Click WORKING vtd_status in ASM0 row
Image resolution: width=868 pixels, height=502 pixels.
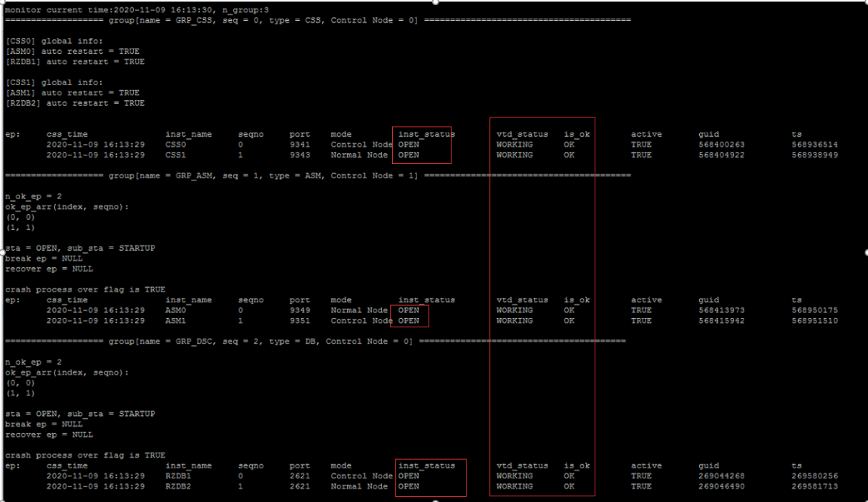(515, 310)
